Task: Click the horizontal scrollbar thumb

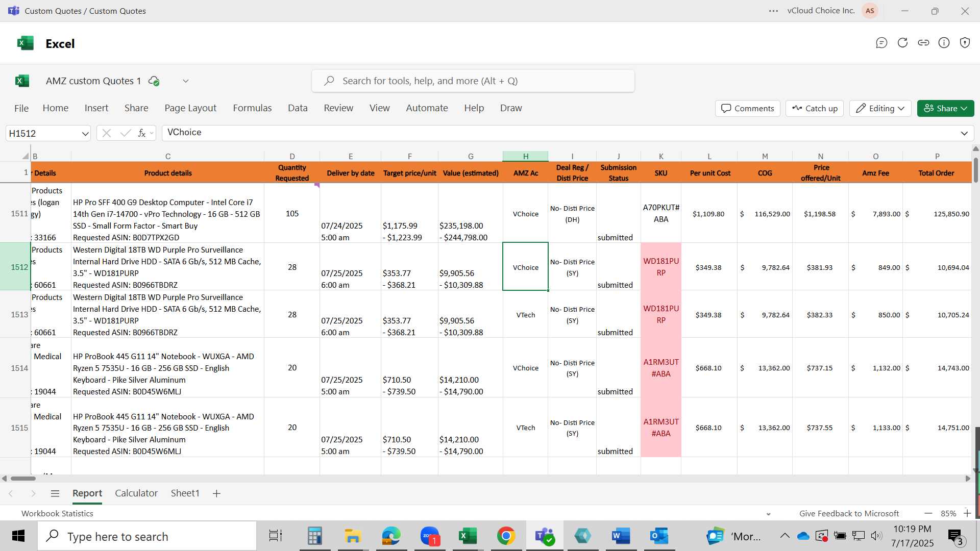Action: pyautogui.click(x=23, y=479)
